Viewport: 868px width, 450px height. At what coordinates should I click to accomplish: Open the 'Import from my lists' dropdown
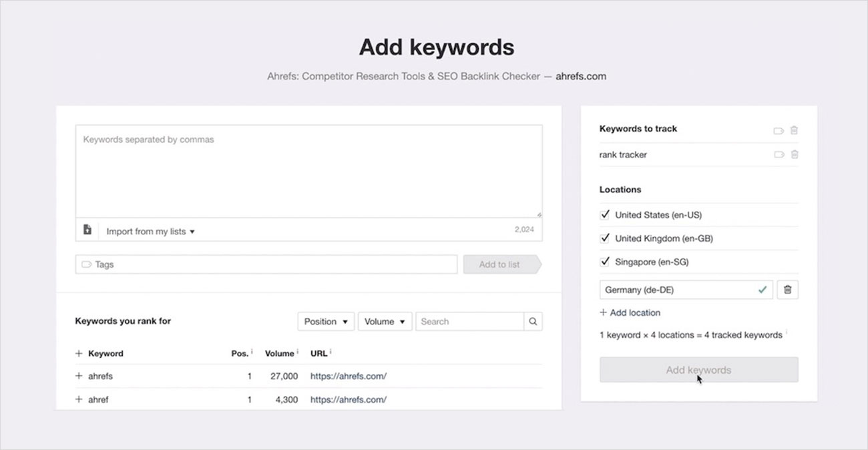pos(150,232)
